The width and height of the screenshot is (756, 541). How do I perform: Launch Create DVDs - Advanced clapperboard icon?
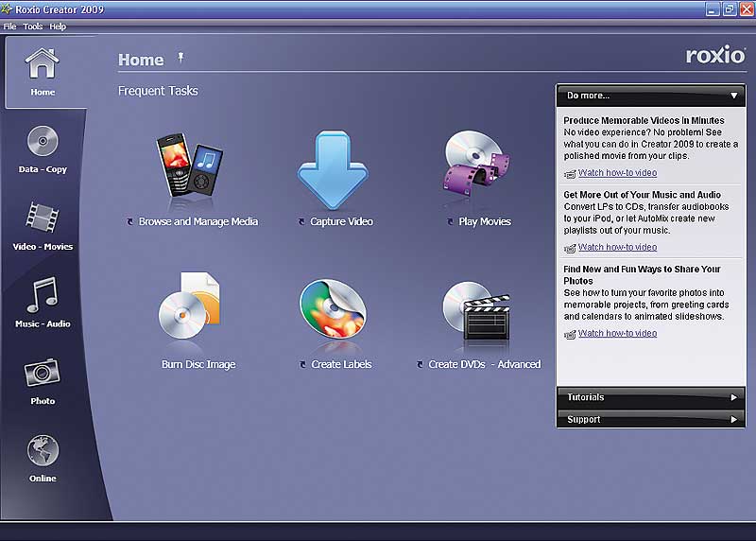(x=476, y=311)
